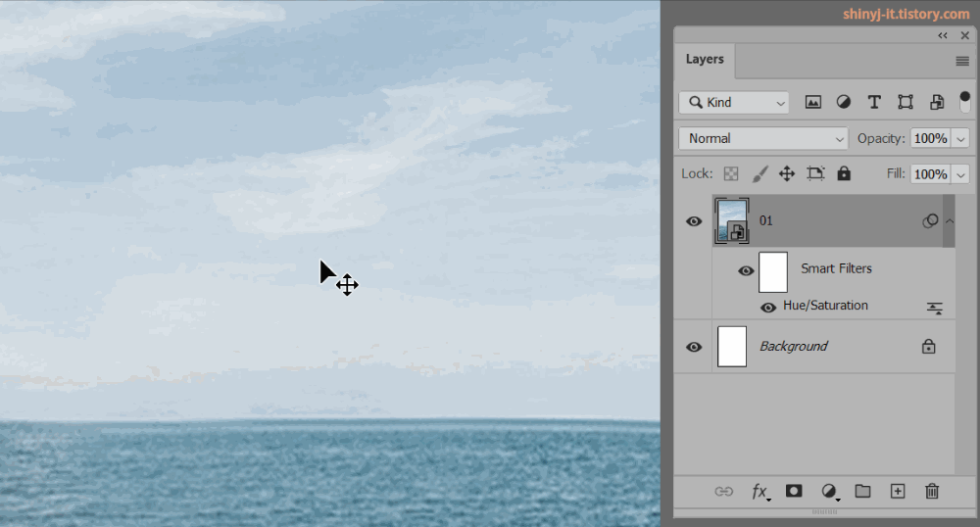Open Fill slider dropdown arrow

point(960,174)
